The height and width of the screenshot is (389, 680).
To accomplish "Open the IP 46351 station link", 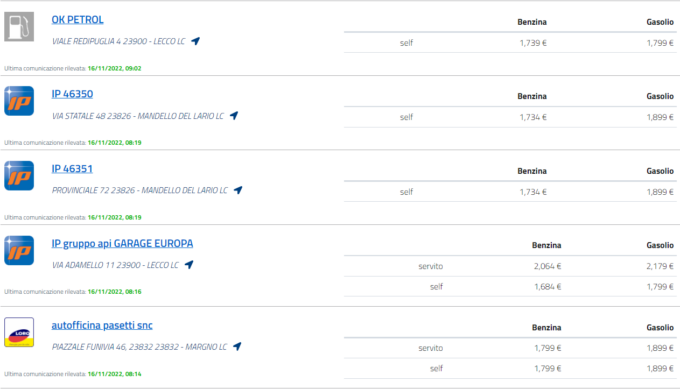I will (72, 169).
